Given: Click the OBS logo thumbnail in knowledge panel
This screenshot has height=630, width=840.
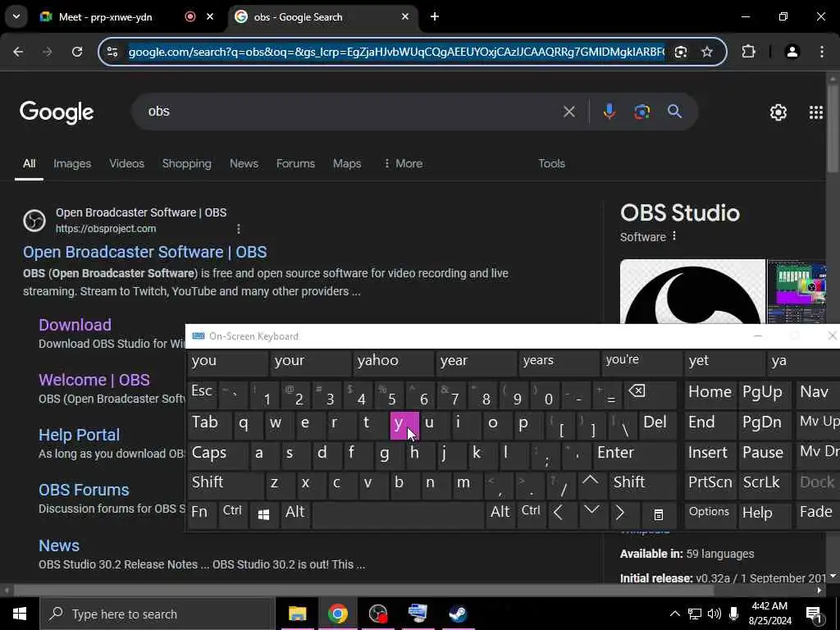Looking at the screenshot, I should point(692,291).
